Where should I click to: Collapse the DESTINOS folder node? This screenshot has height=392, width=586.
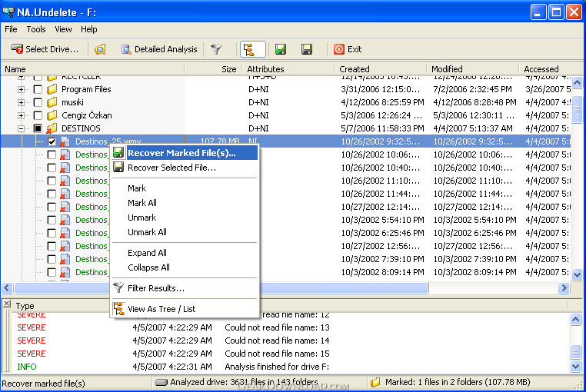(22, 129)
